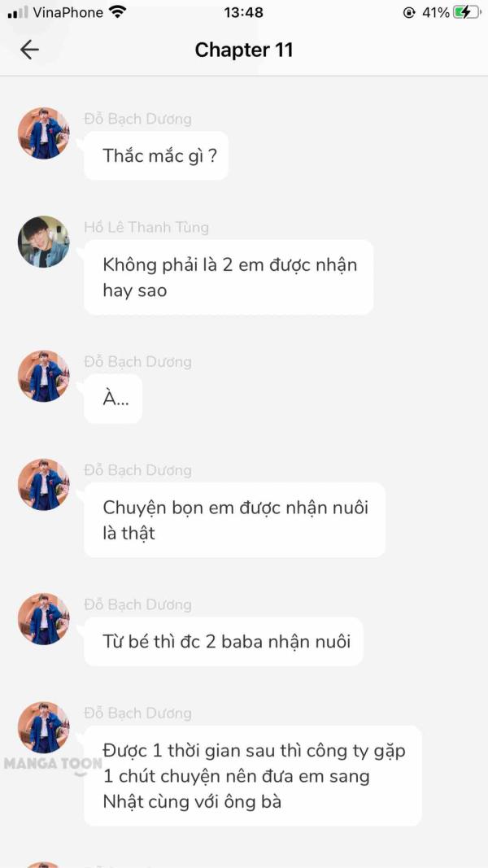Tap the Chapter 11 title

click(244, 50)
